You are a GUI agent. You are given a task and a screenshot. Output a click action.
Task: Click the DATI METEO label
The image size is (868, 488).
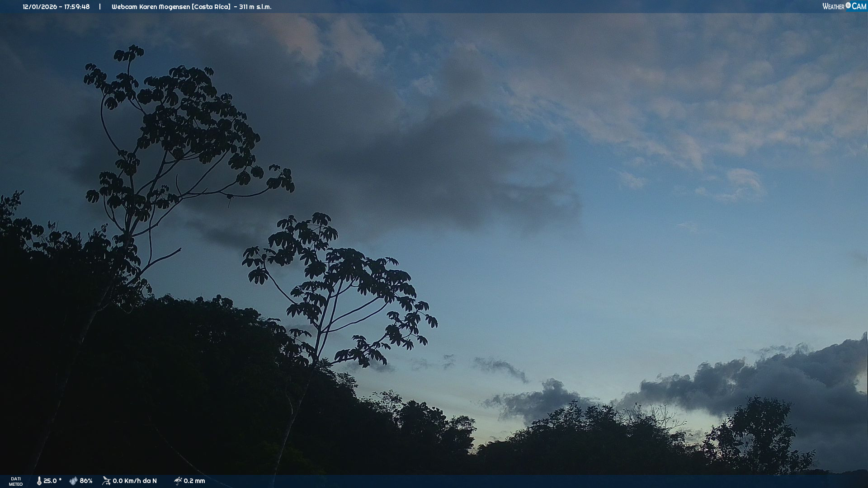coord(16,481)
